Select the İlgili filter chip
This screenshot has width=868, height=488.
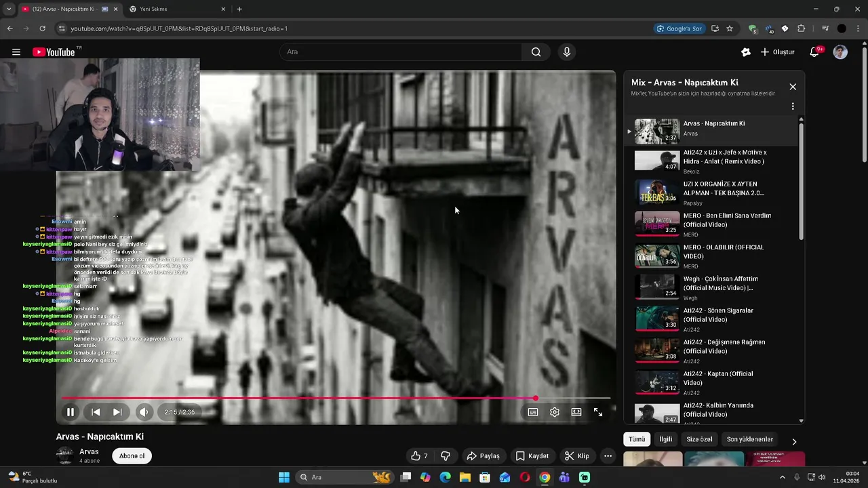[x=666, y=439]
